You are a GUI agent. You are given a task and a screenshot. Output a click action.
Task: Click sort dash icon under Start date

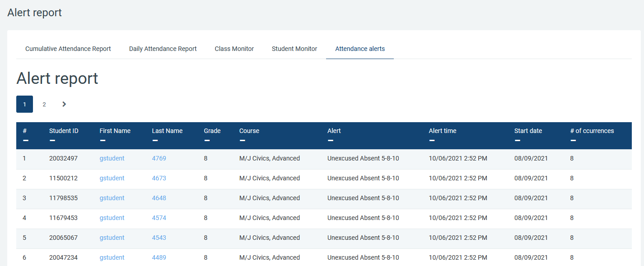[518, 141]
